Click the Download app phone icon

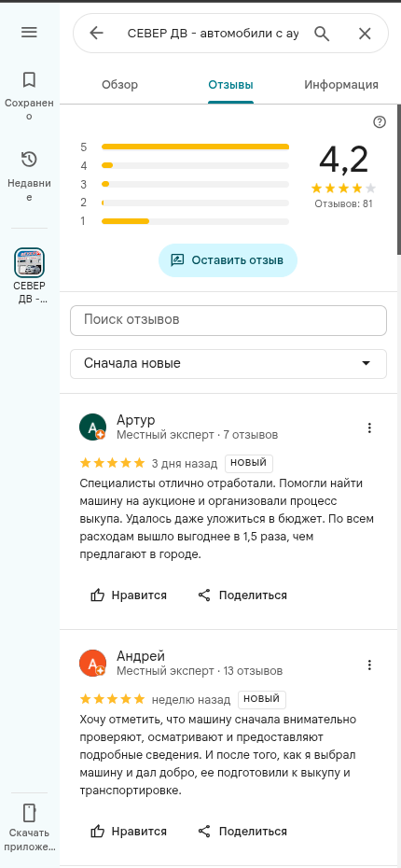[x=29, y=813]
